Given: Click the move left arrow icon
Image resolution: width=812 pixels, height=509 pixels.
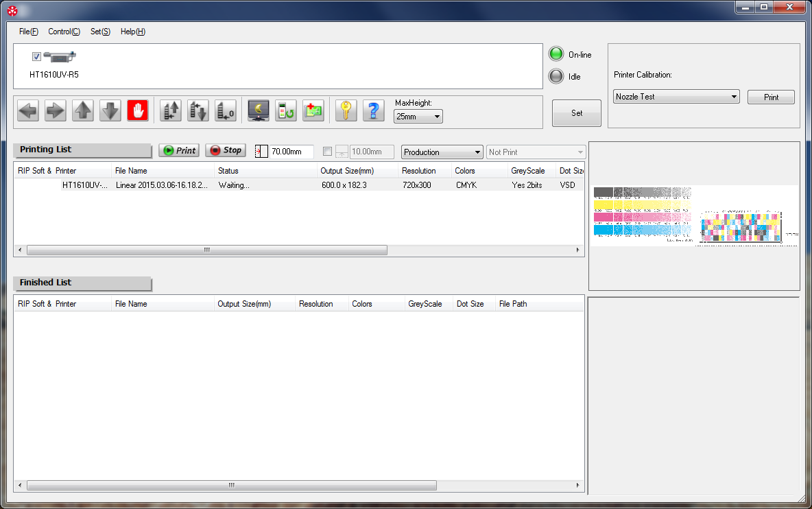Looking at the screenshot, I should tap(28, 110).
